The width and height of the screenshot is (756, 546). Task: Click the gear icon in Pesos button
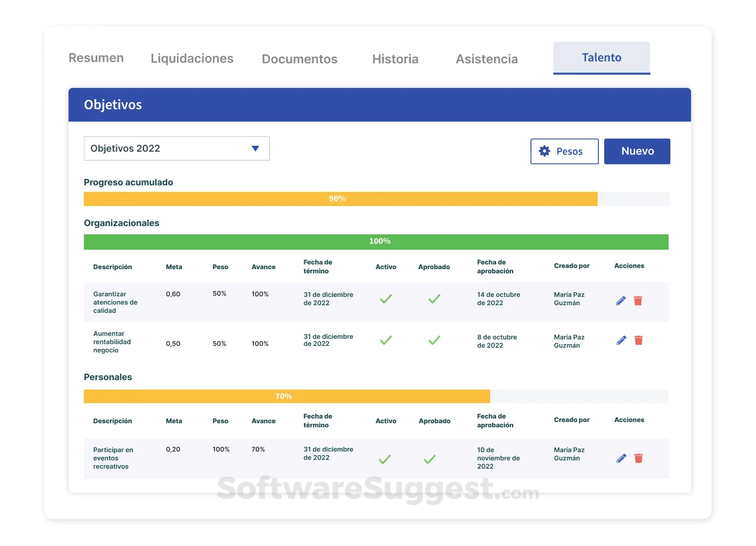click(x=545, y=151)
